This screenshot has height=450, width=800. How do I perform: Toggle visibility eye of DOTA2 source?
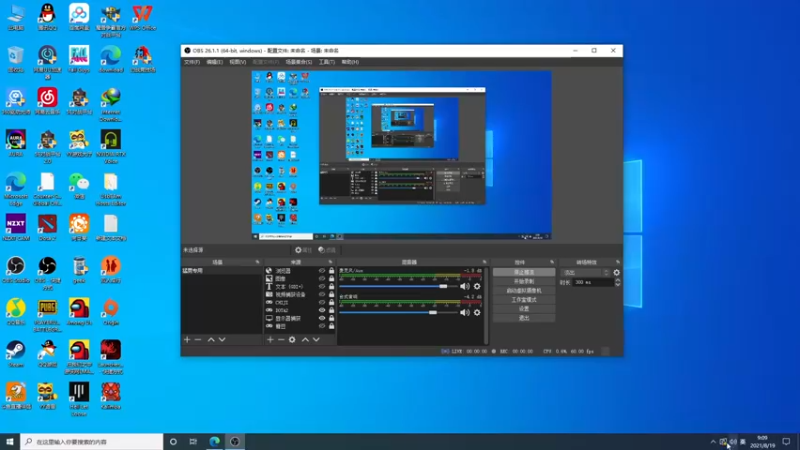click(x=322, y=310)
